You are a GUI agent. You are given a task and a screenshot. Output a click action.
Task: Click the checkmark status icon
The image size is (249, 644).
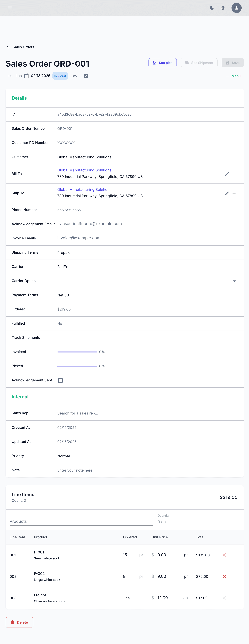(x=86, y=76)
